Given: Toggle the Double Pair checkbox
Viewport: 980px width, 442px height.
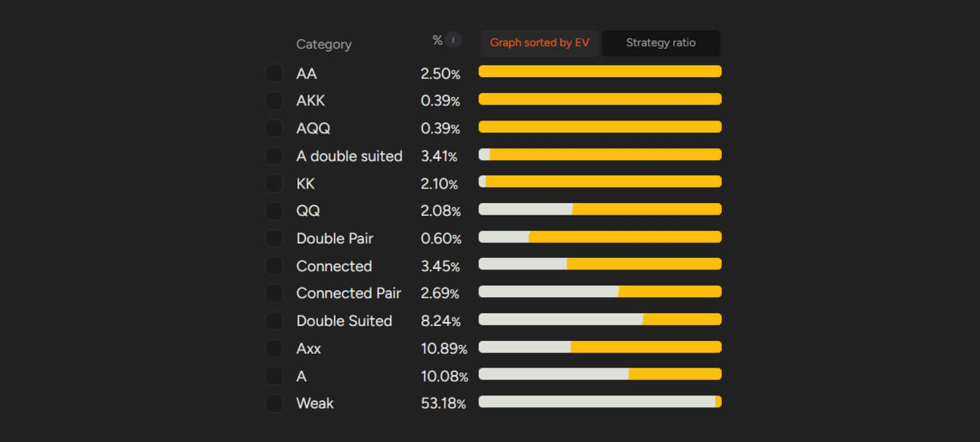Looking at the screenshot, I should [274, 238].
